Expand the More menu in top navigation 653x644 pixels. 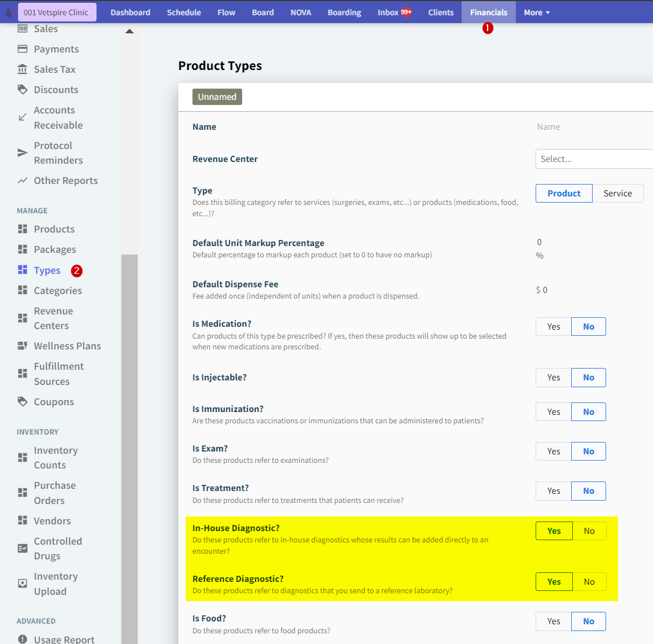pos(536,12)
